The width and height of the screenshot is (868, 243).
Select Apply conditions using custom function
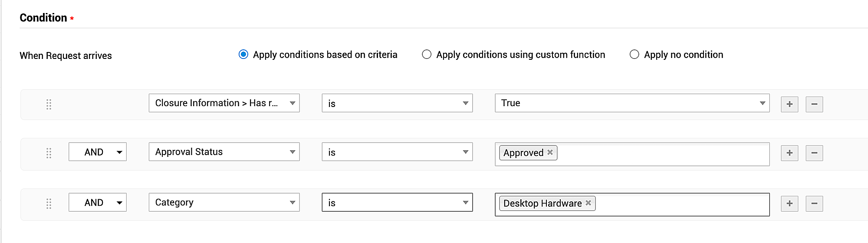pyautogui.click(x=427, y=55)
